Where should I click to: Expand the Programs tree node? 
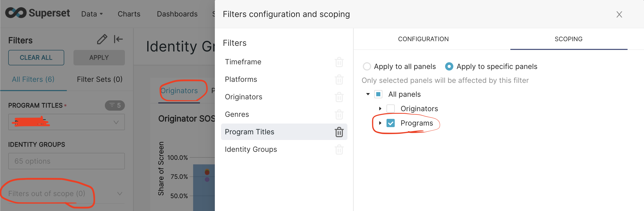pos(380,123)
